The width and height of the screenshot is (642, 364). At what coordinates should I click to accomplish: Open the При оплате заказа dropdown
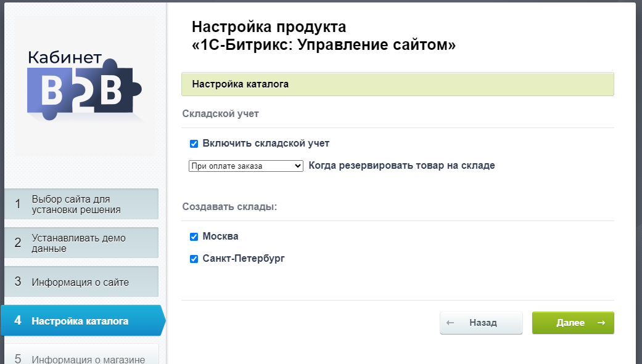[245, 166]
